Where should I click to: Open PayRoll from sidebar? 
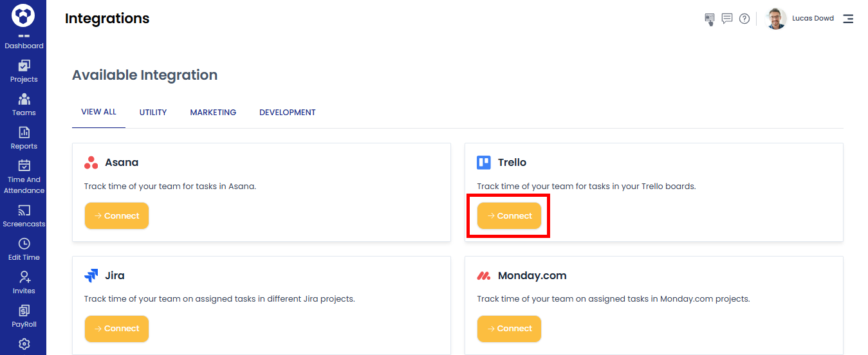click(x=24, y=316)
